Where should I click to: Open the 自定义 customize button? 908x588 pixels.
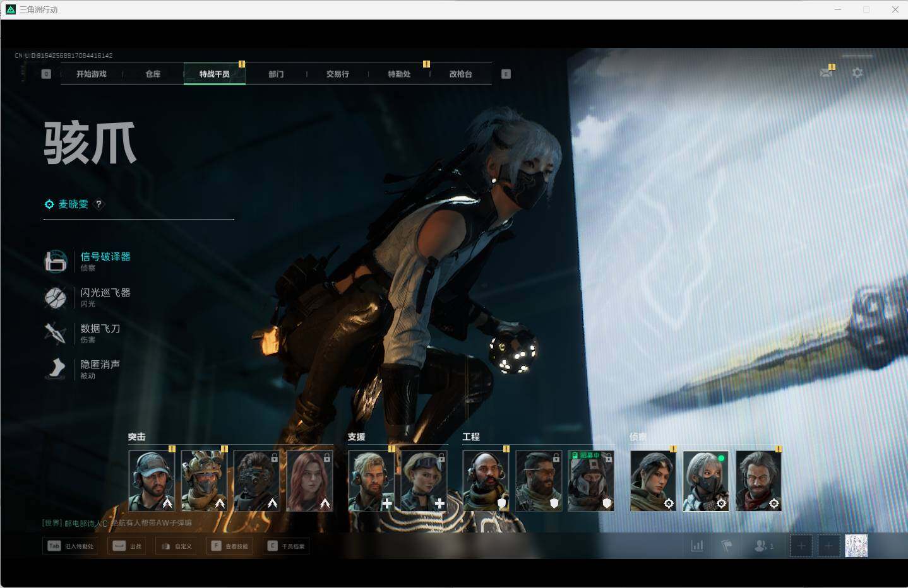click(176, 546)
